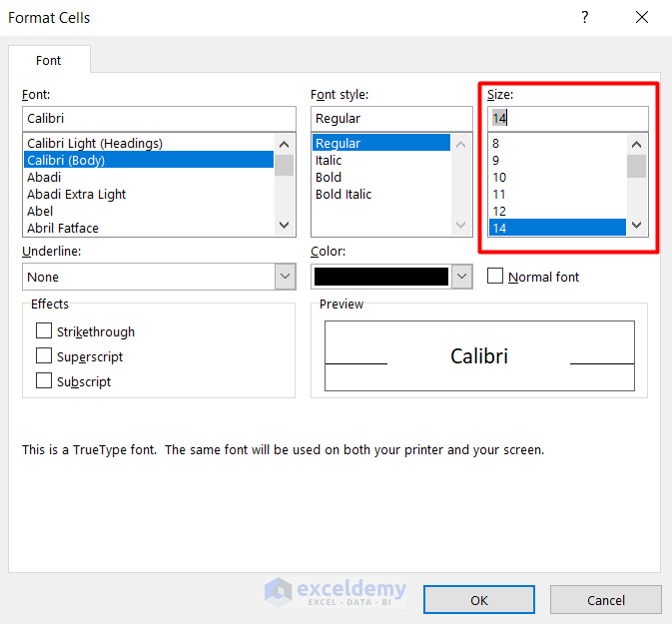Select Bold Italic font style

click(x=343, y=195)
